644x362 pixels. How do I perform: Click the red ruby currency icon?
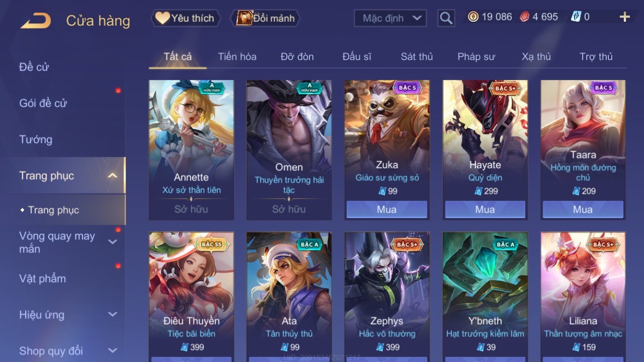click(524, 17)
